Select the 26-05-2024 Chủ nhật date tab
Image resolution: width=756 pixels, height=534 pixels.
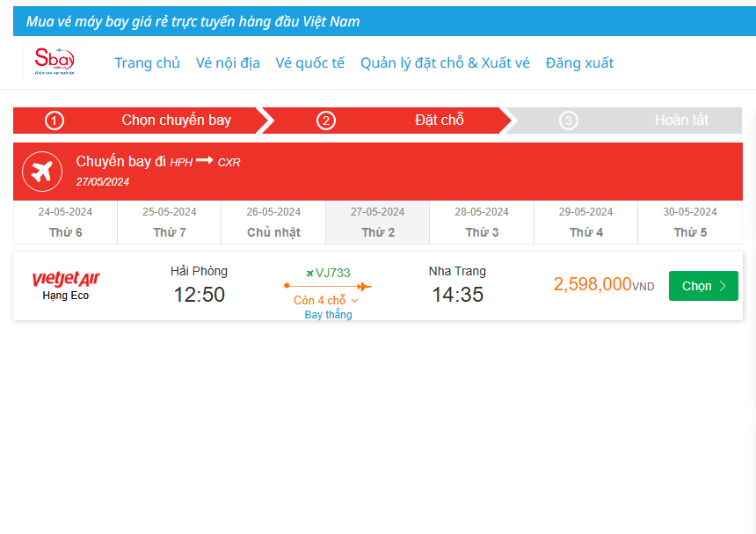click(x=273, y=223)
